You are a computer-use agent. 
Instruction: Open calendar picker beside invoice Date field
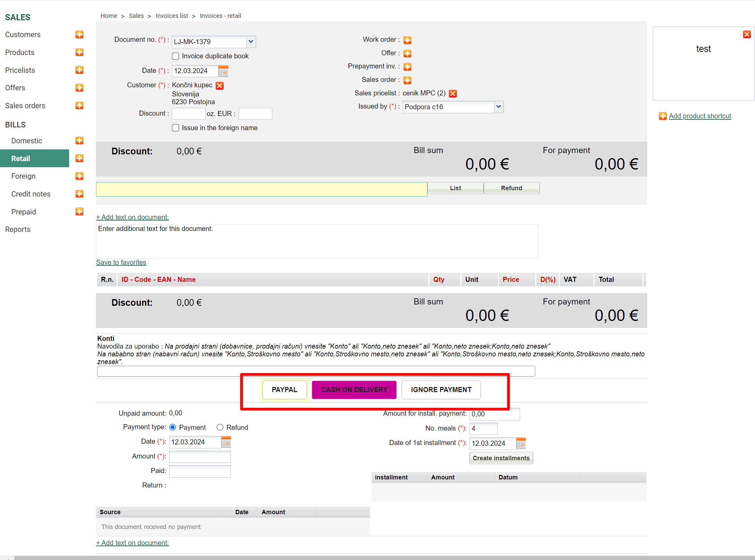(x=223, y=71)
